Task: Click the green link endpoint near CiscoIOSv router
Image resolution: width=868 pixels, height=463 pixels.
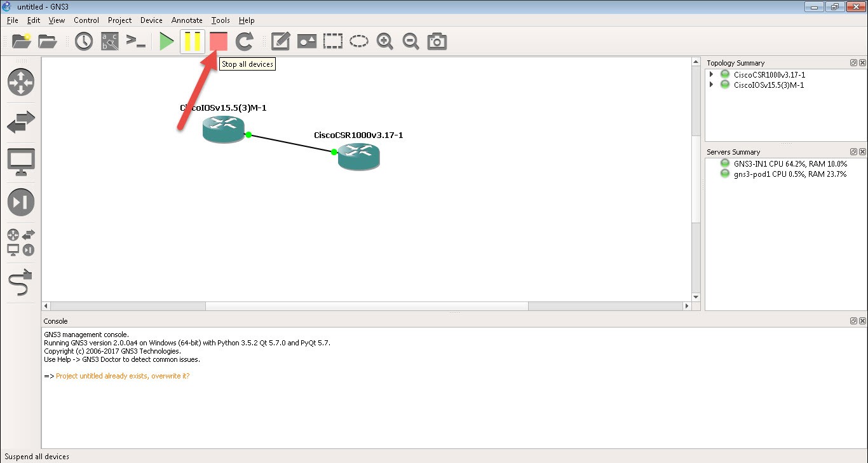Action: pyautogui.click(x=248, y=135)
